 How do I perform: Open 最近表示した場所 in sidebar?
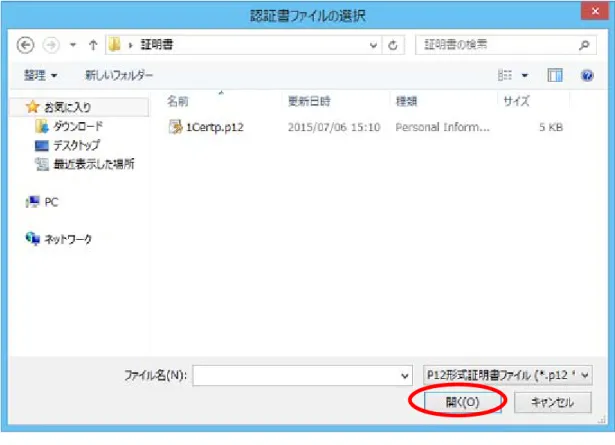coord(94,164)
